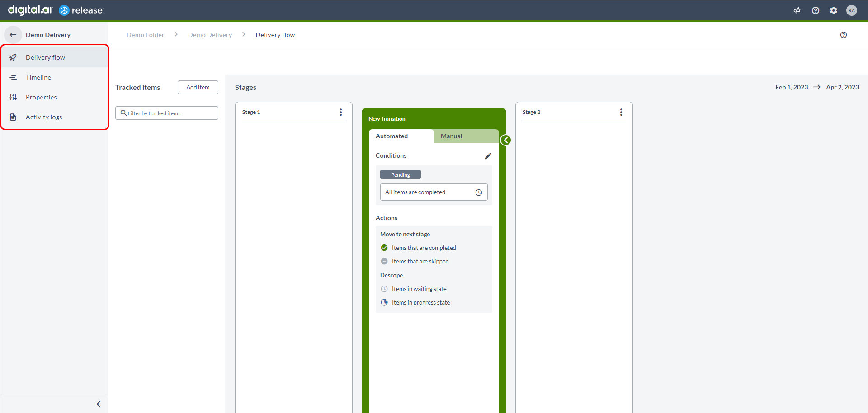Screen dimensions: 868x413
Task: Click the Stages heading
Action: pyautogui.click(x=245, y=87)
